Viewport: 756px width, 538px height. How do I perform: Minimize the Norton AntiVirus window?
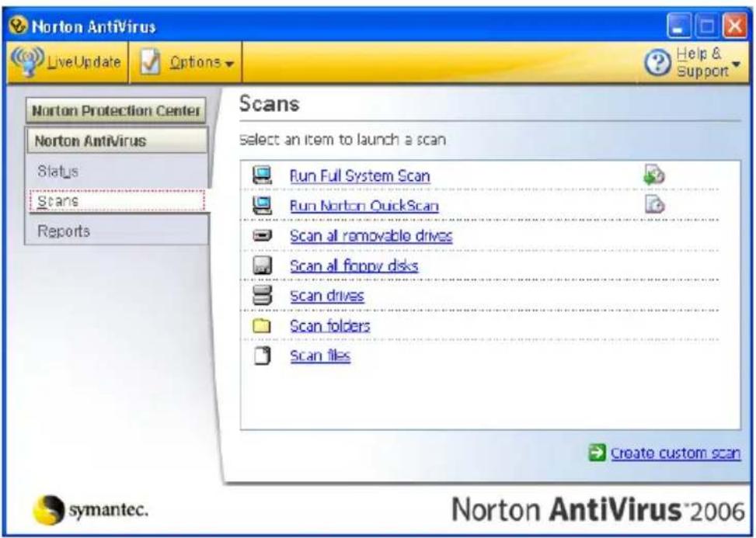click(x=679, y=26)
